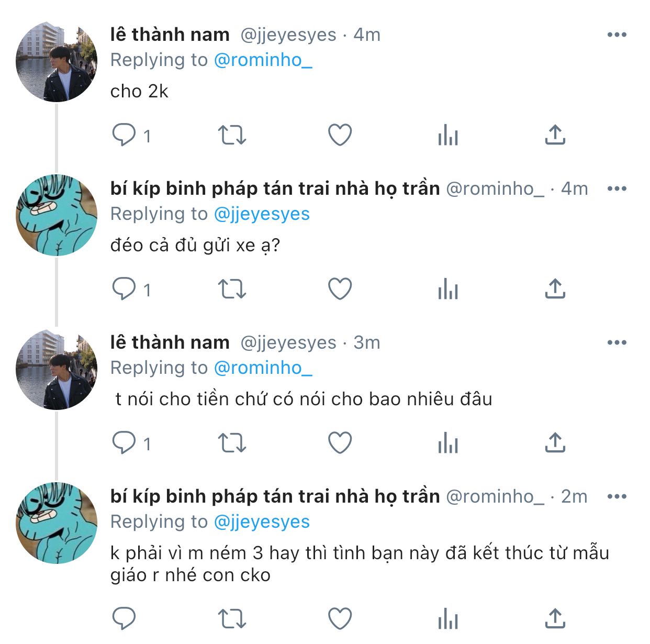The height and width of the screenshot is (644, 650).
Task: Reply to the "cho 2k" tweet
Action: 124,135
